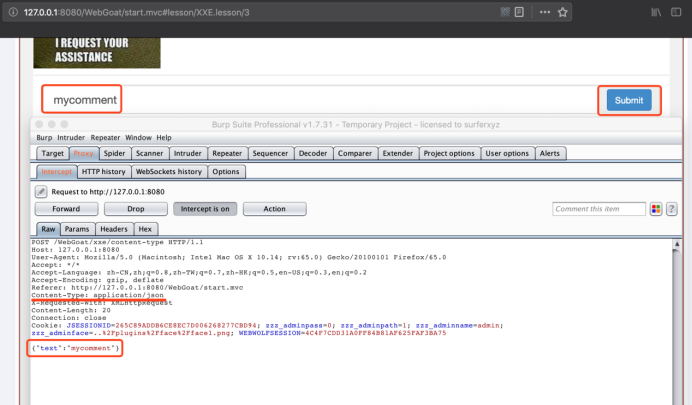
Task: Toggle reader view icon in address bar
Action: (x=519, y=12)
